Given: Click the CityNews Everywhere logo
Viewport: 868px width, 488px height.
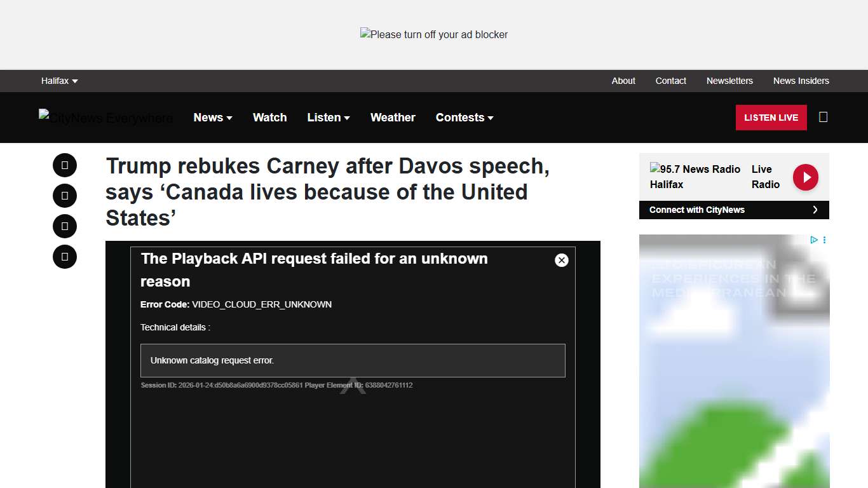Looking at the screenshot, I should coord(105,118).
